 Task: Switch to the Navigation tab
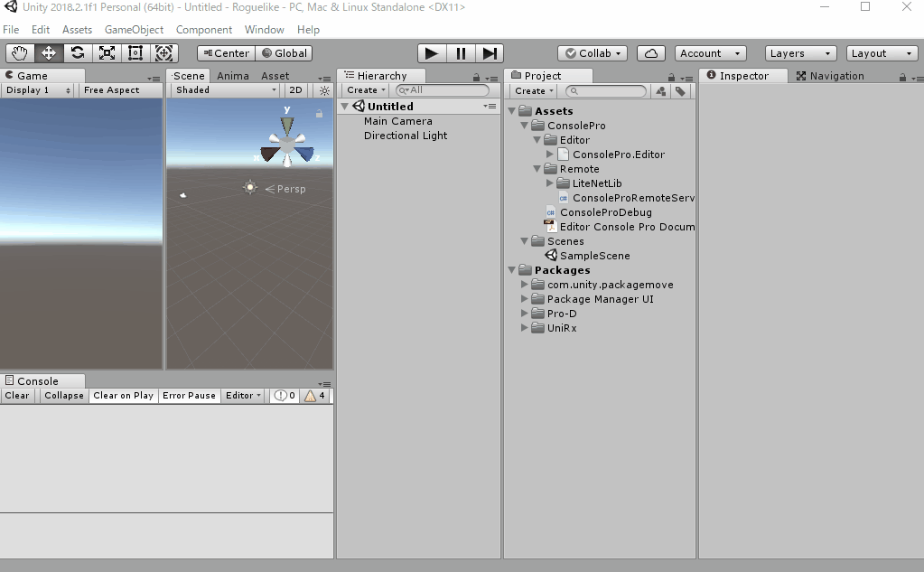pos(830,76)
